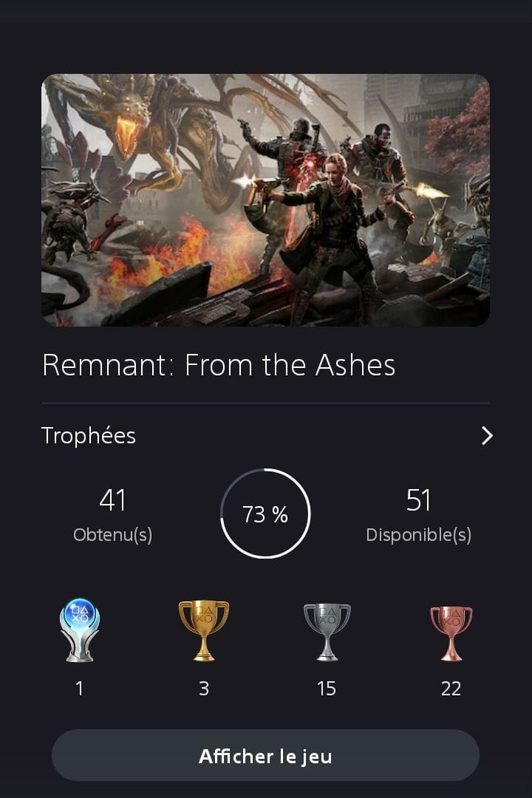This screenshot has width=532, height=798.
Task: Click the bronze trophy count 22
Action: (x=451, y=689)
